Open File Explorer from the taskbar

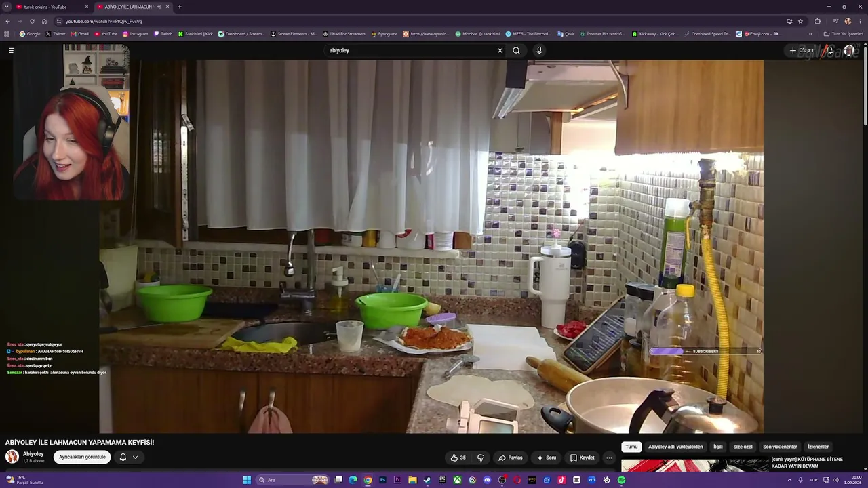pyautogui.click(x=412, y=480)
